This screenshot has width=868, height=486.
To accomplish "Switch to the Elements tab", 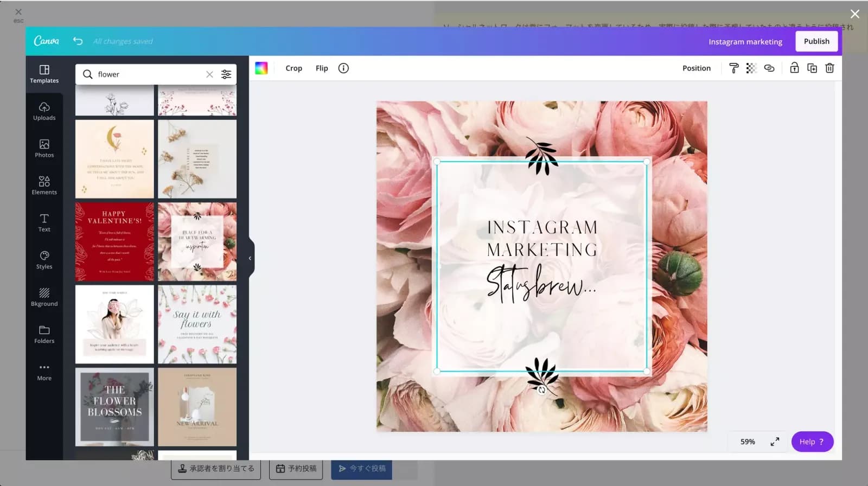I will [44, 185].
